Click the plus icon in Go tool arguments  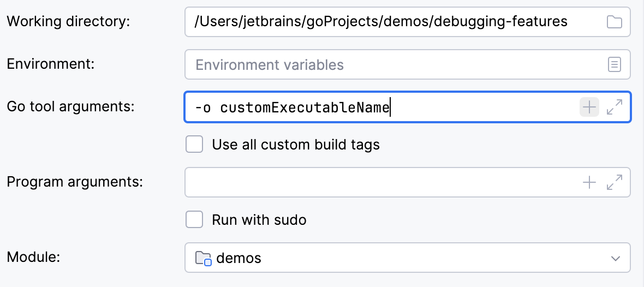point(589,107)
